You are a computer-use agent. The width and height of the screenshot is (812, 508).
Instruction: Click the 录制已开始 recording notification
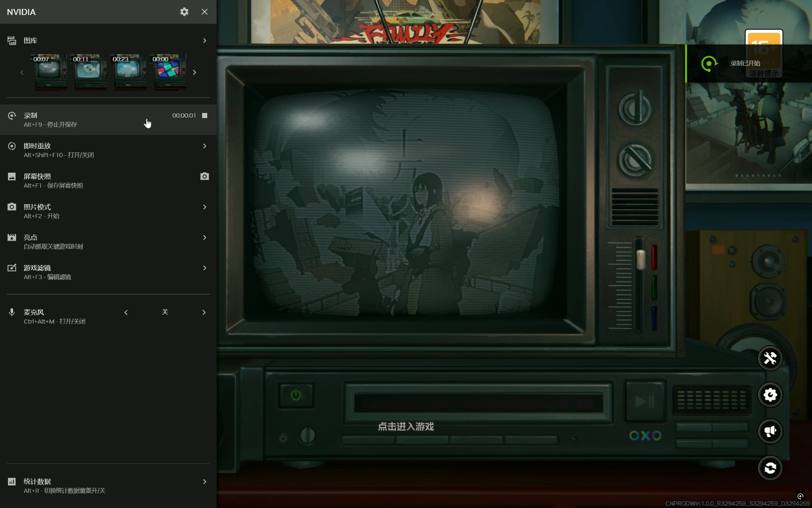click(749, 63)
